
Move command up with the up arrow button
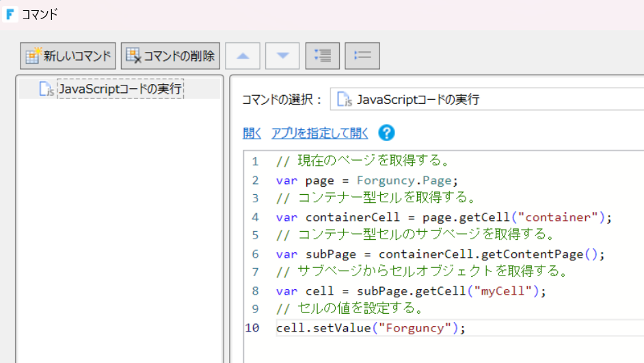click(243, 56)
